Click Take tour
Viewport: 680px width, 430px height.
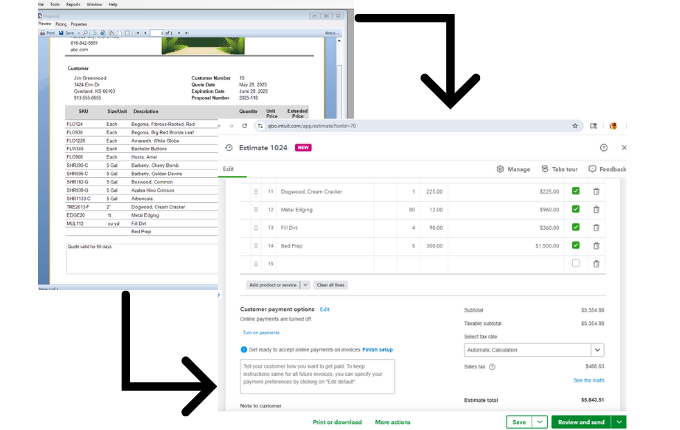point(559,169)
